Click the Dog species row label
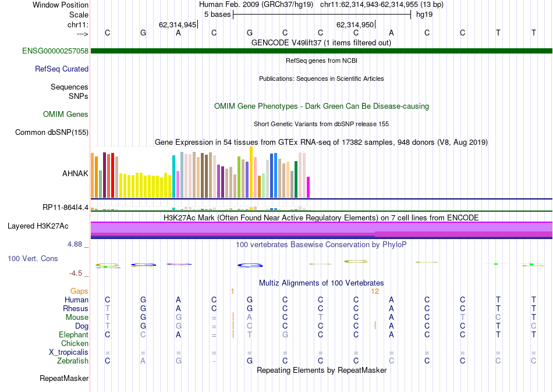Screen dimensions: 553x392 81,326
